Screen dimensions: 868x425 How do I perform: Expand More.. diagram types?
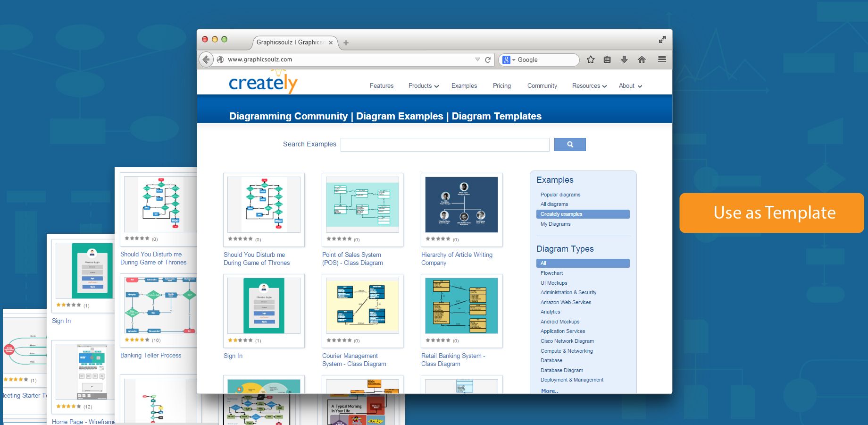(550, 391)
